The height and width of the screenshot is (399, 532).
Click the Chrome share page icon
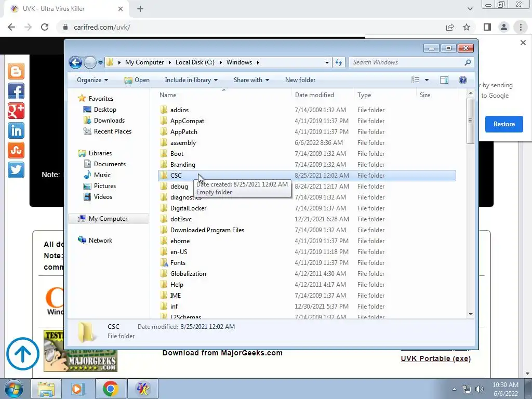pos(450,27)
